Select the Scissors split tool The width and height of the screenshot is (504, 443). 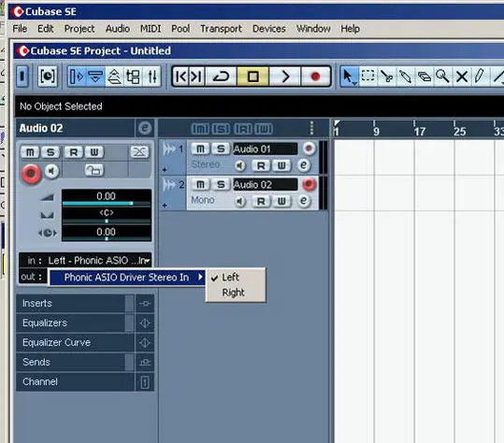point(386,77)
